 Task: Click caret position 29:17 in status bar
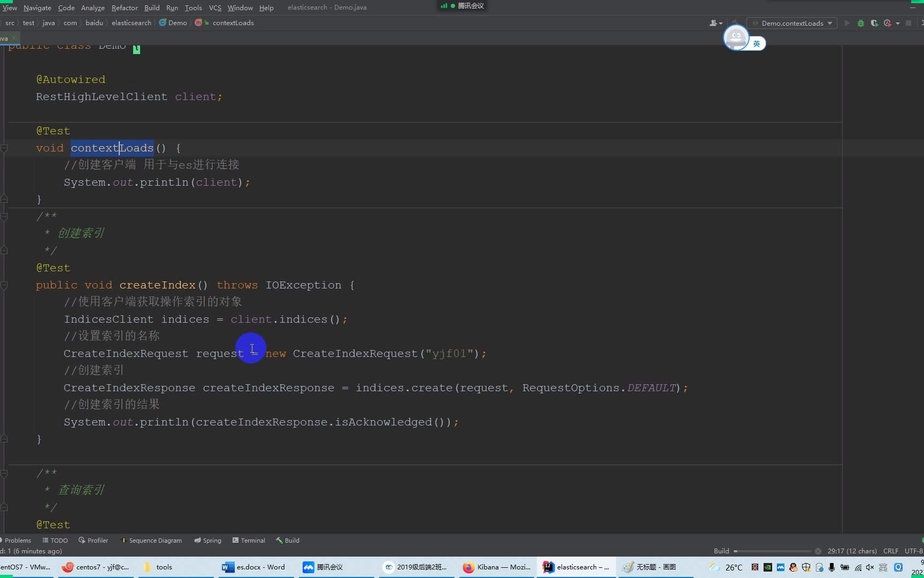click(852, 551)
